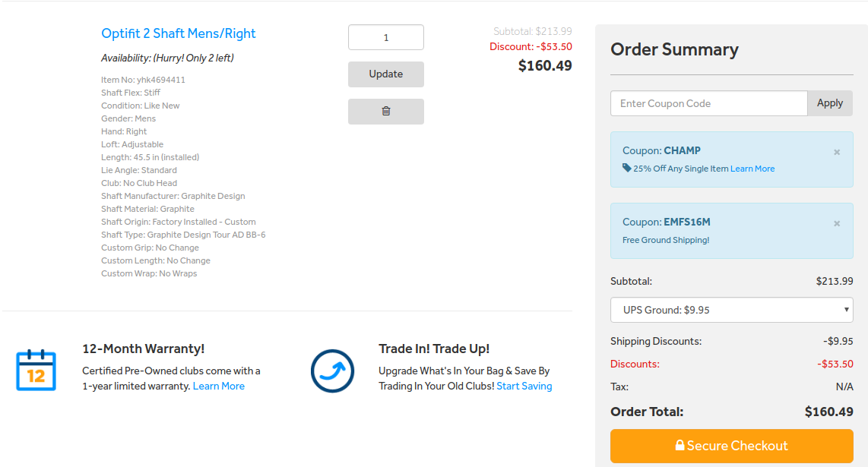868x467 pixels.
Task: Click the 12-Month Warranty! heading
Action: [x=144, y=349]
